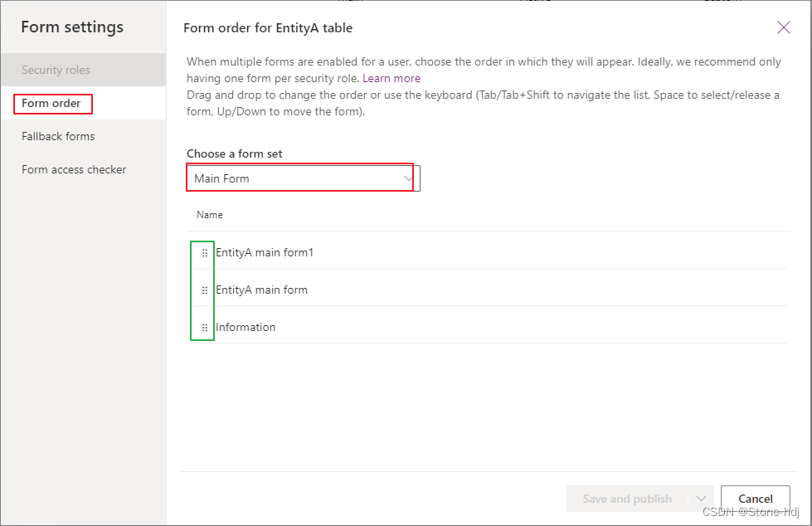Switch to Fallback forms settings
The width and height of the screenshot is (812, 526).
pyautogui.click(x=57, y=136)
